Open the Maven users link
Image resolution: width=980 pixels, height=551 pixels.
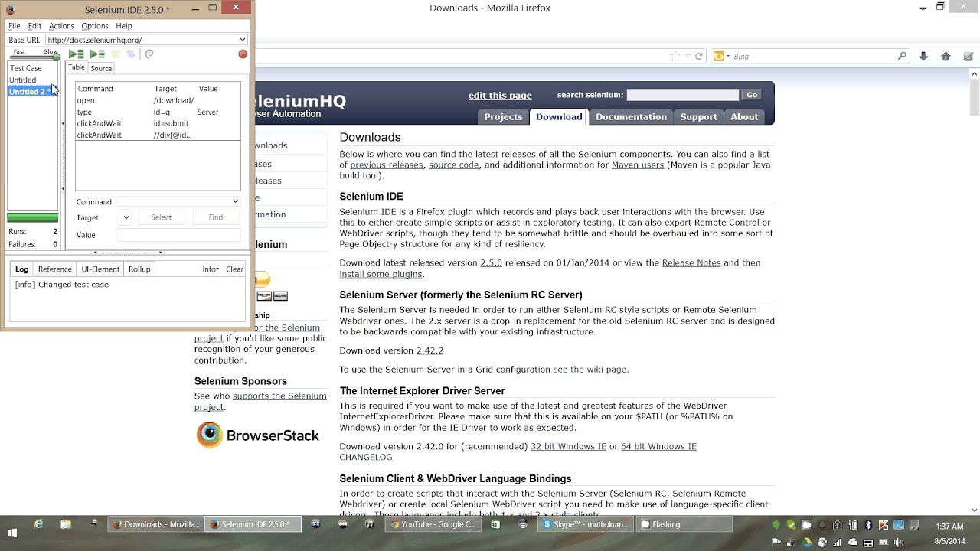(638, 165)
